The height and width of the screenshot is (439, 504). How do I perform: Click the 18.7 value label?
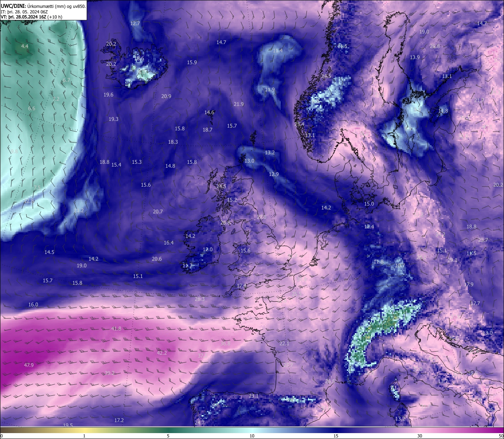(x=208, y=130)
